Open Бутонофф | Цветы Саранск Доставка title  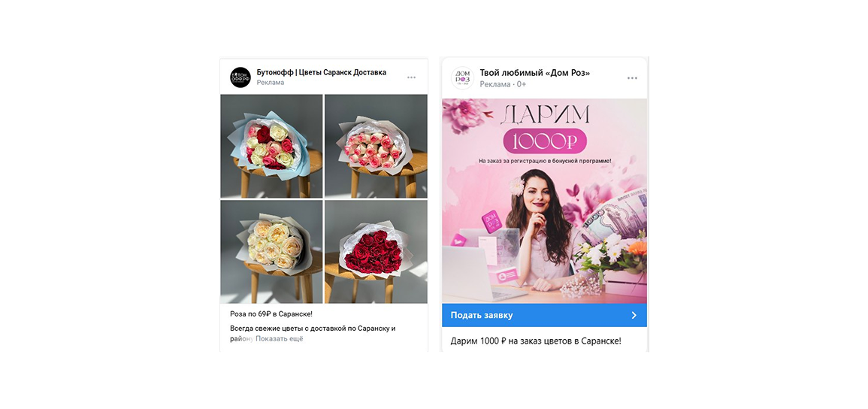click(321, 72)
